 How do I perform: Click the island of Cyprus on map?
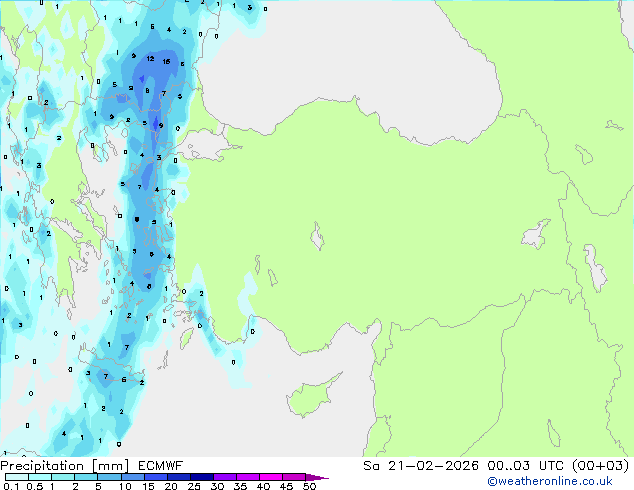click(311, 396)
